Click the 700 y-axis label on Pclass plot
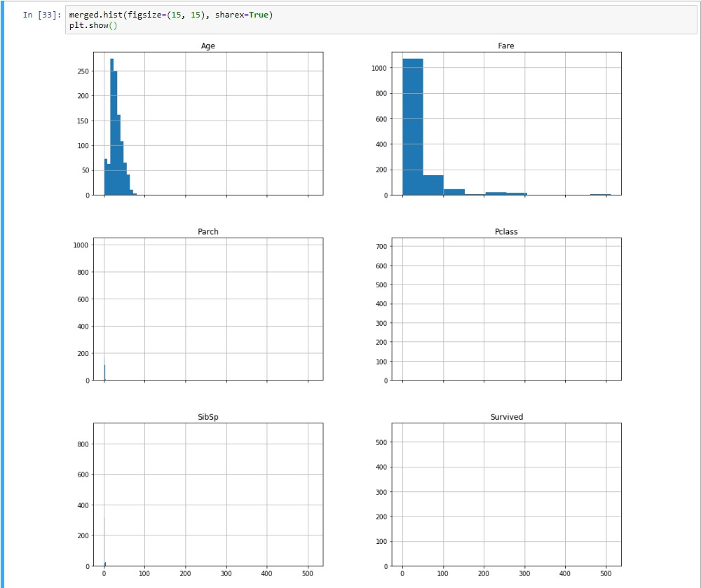 click(381, 246)
